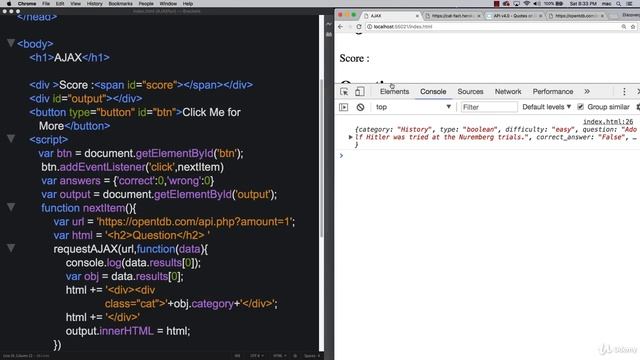
Task: Click the 'Score :' text on the page
Action: pyautogui.click(x=354, y=58)
